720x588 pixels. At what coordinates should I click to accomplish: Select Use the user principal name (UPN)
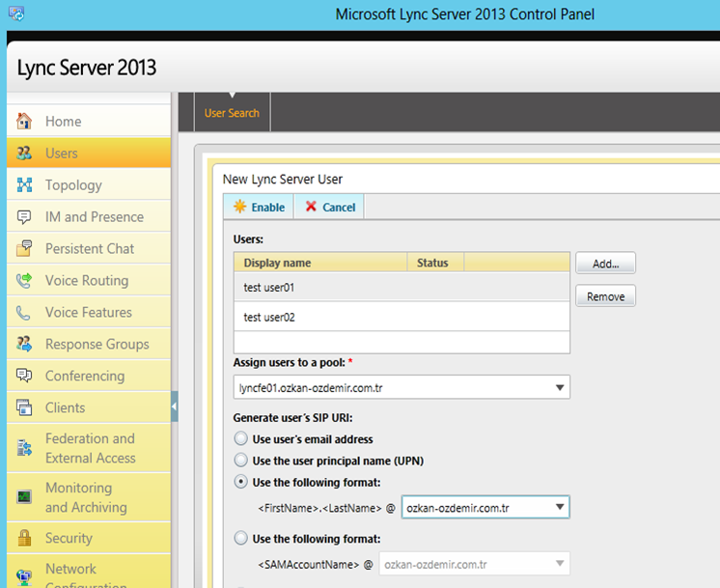[x=240, y=460]
